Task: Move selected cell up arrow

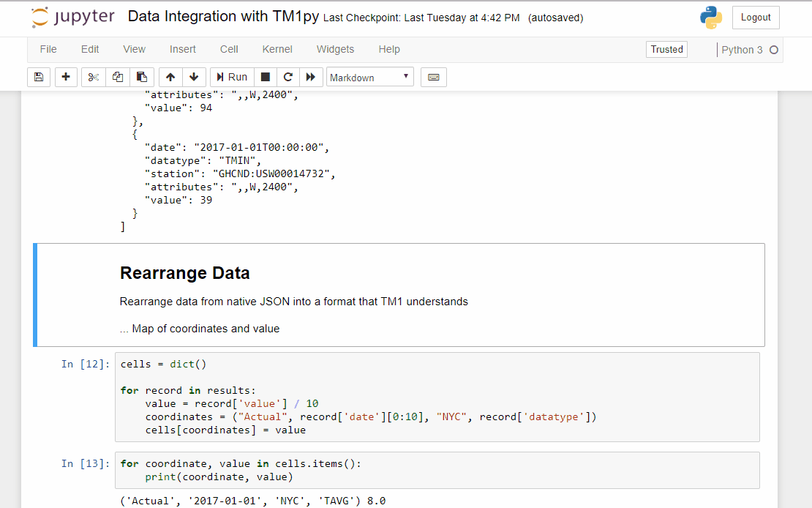Action: [170, 77]
